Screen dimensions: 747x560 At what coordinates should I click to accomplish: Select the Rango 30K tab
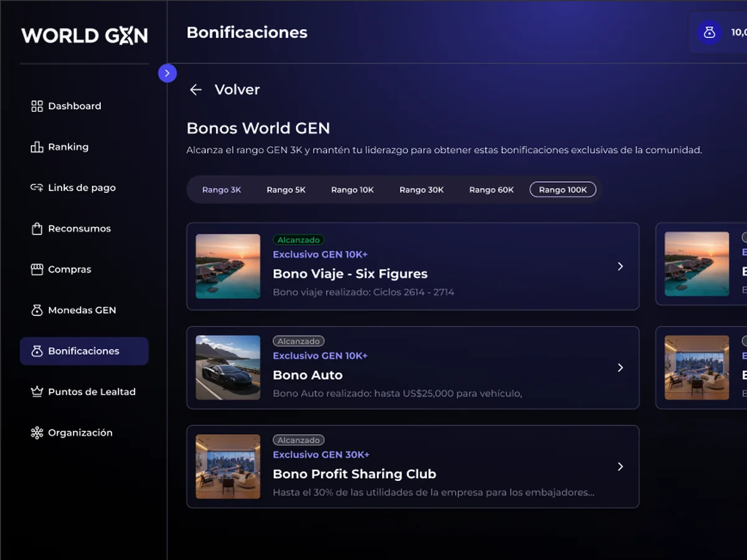click(x=421, y=190)
